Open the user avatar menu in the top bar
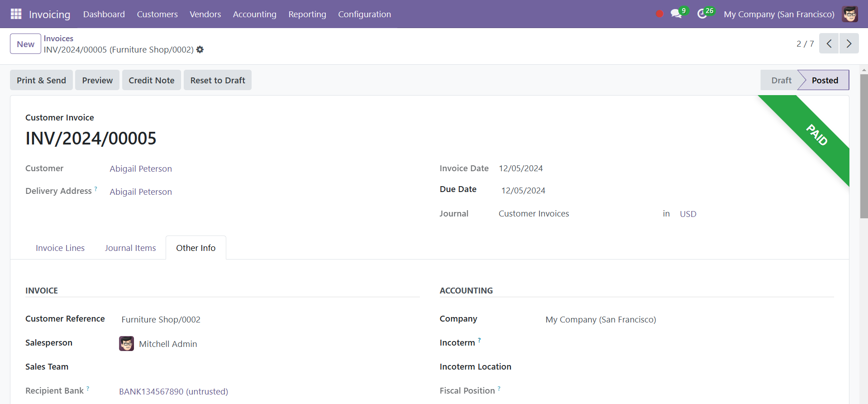The image size is (868, 404). click(x=849, y=14)
